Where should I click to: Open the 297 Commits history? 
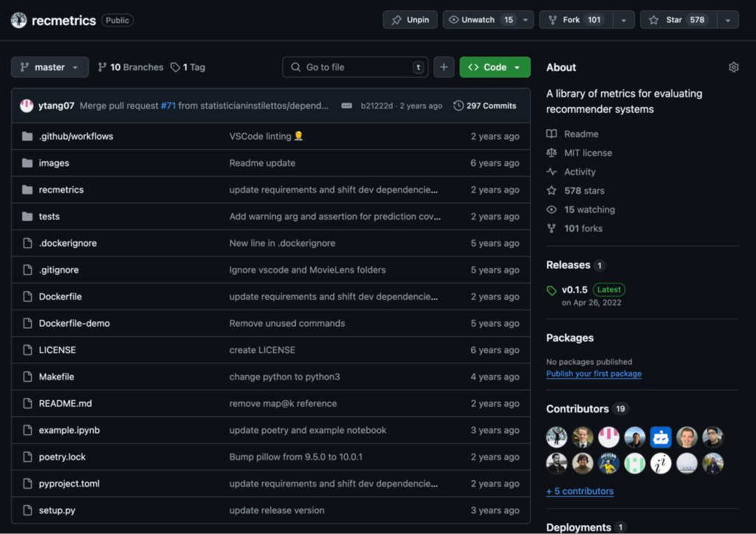point(485,106)
